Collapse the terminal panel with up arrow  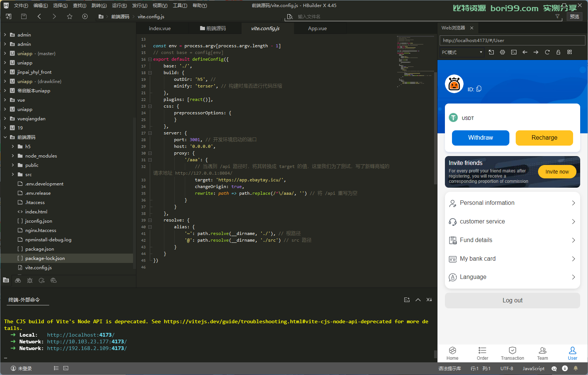(418, 300)
